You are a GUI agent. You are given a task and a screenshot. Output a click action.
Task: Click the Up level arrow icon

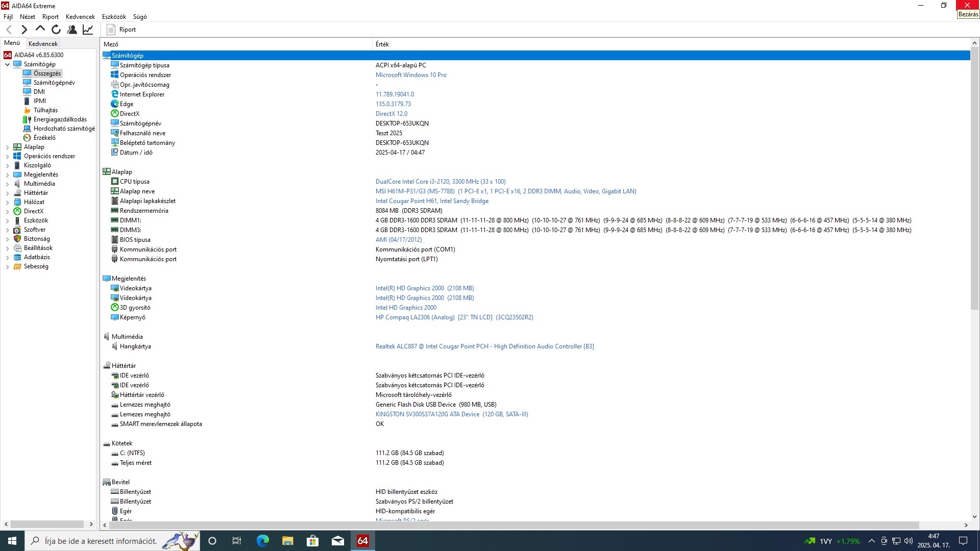coord(40,29)
